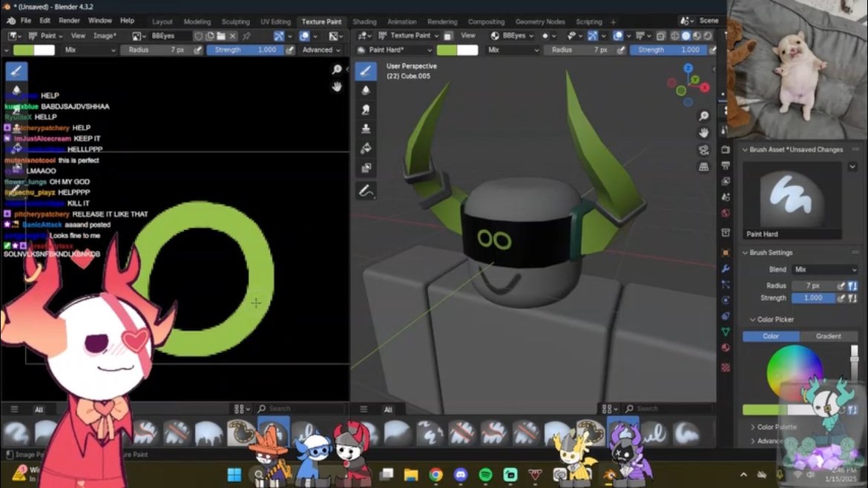Switch to the Sculpting workspace tab

pos(235,22)
